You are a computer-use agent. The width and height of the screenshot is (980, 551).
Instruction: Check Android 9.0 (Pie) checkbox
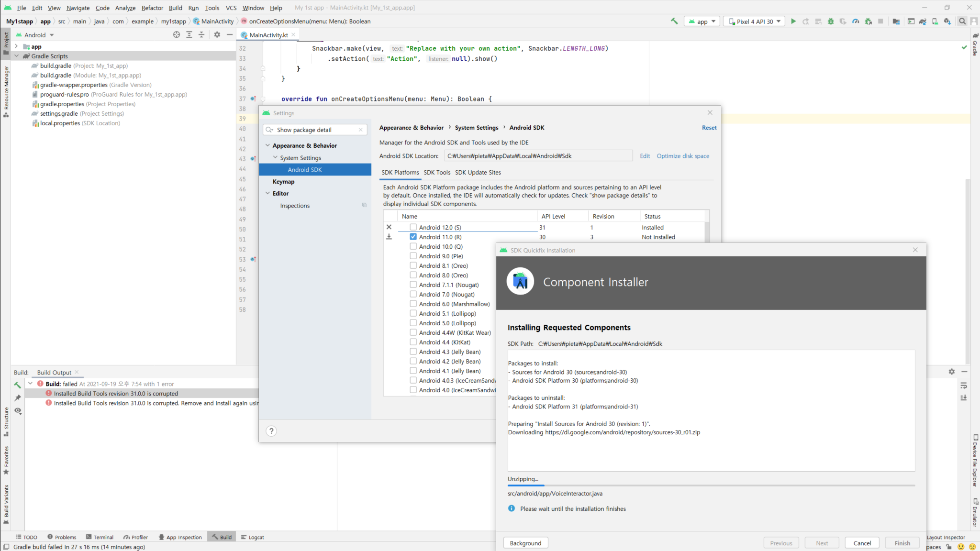coord(413,256)
